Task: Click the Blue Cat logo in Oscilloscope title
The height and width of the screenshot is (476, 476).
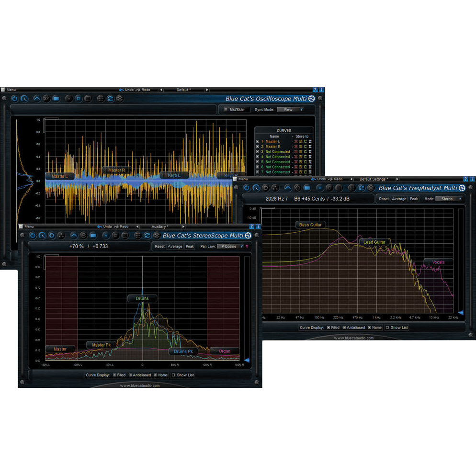Action: click(x=311, y=99)
